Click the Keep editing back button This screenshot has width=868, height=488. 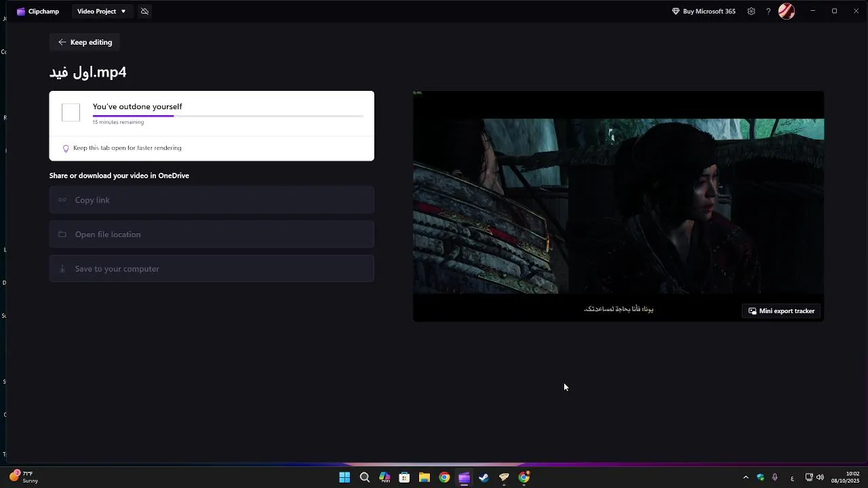85,42
